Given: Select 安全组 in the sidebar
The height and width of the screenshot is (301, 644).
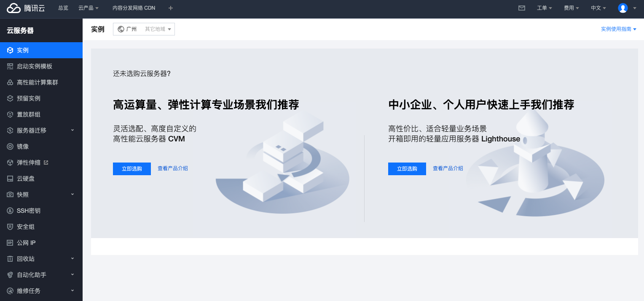Looking at the screenshot, I should (x=41, y=227).
